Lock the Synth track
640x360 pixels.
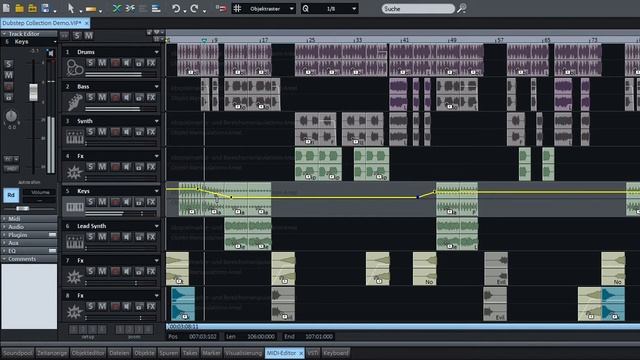[x=139, y=132]
